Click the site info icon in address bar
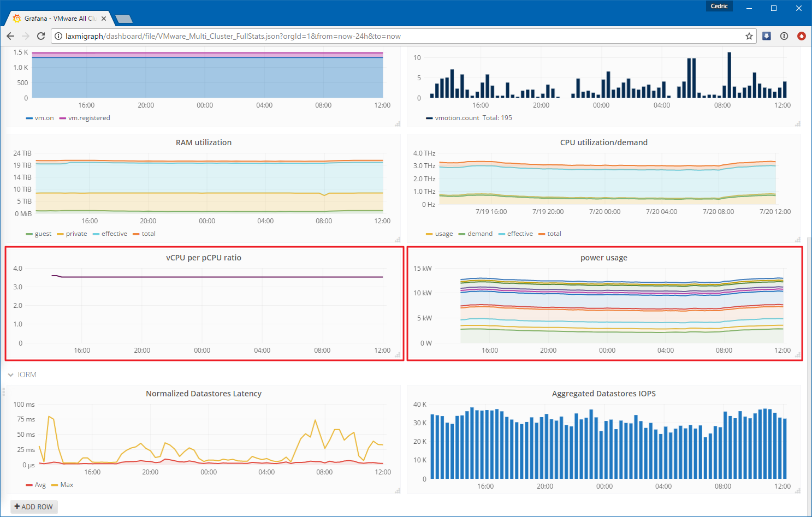This screenshot has width=812, height=517. (x=58, y=36)
